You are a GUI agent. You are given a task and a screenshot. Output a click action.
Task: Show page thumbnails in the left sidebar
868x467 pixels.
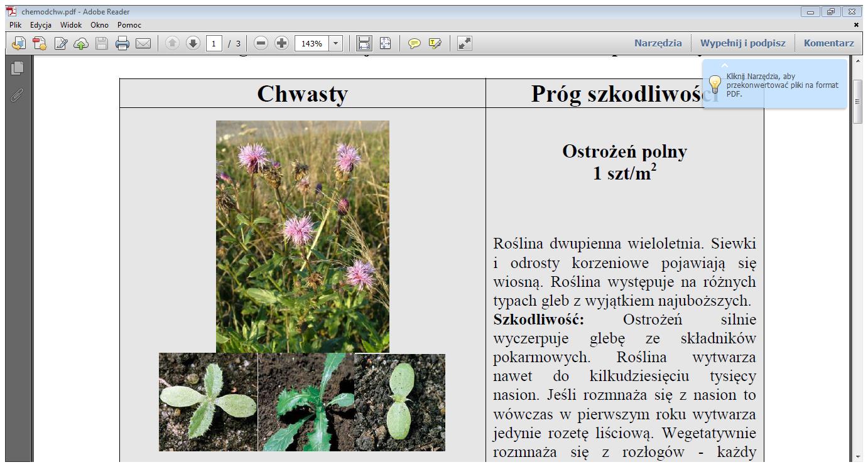(x=17, y=68)
